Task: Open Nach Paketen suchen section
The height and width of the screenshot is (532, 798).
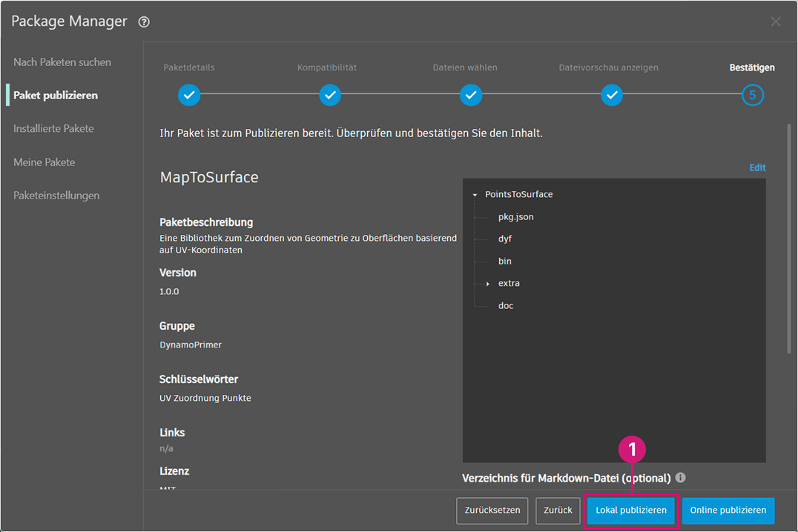Action: click(x=62, y=62)
